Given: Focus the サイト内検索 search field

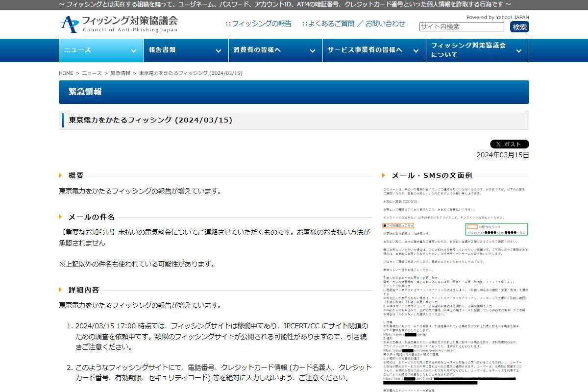Looking at the screenshot, I should [x=462, y=26].
